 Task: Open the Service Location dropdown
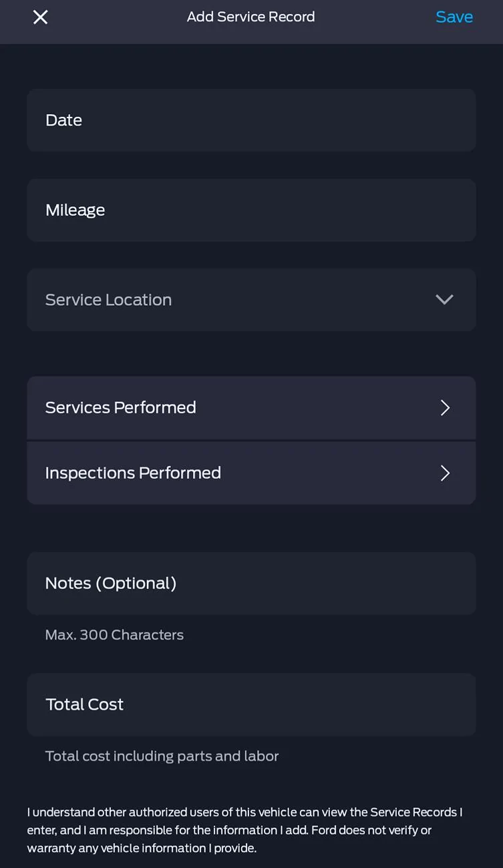[251, 300]
